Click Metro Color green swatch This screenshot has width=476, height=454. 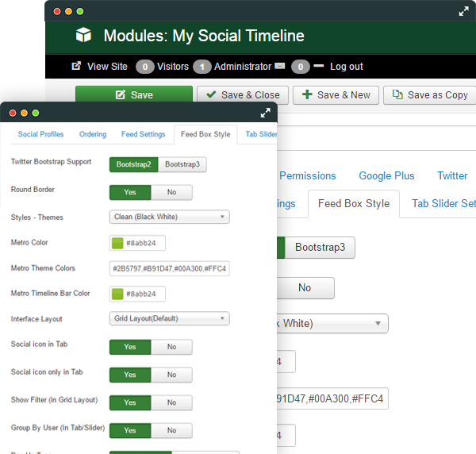pyautogui.click(x=117, y=243)
